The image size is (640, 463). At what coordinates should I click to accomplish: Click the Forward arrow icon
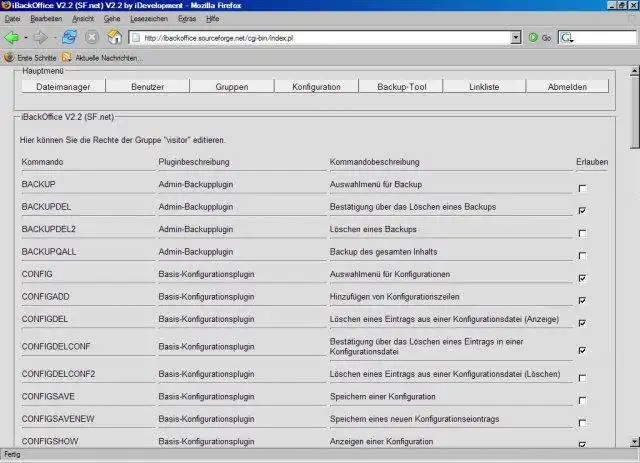click(40, 38)
